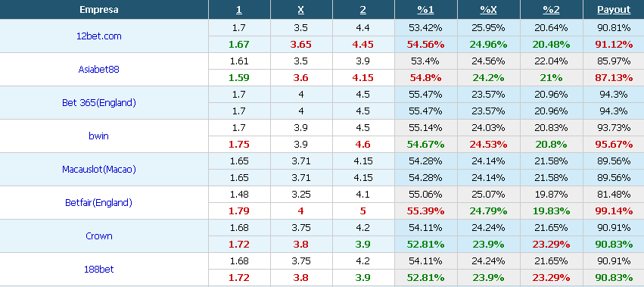The width and height of the screenshot is (644, 287).
Task: Select bwin's 95.67% payout cell
Action: pyautogui.click(x=614, y=145)
